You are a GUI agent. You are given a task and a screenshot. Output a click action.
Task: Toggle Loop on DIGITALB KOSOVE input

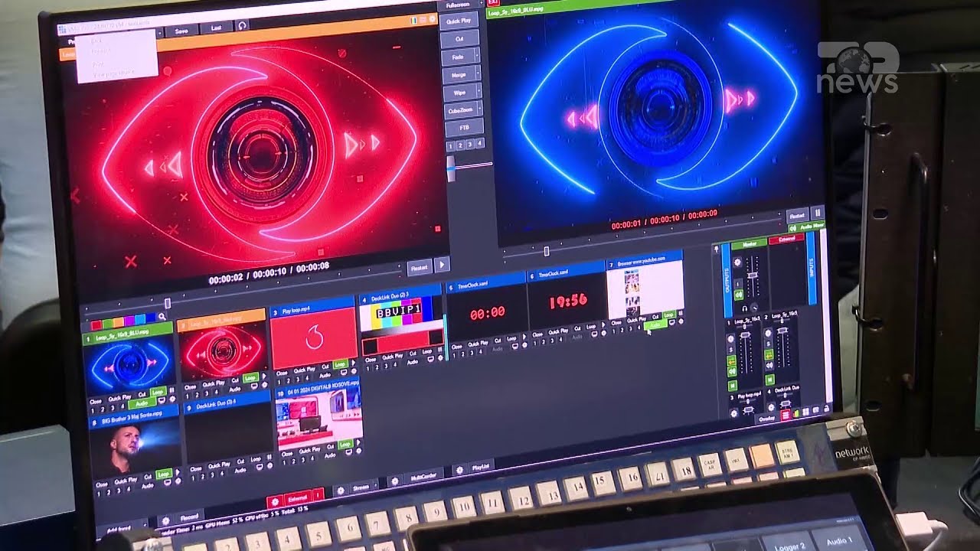345,444
